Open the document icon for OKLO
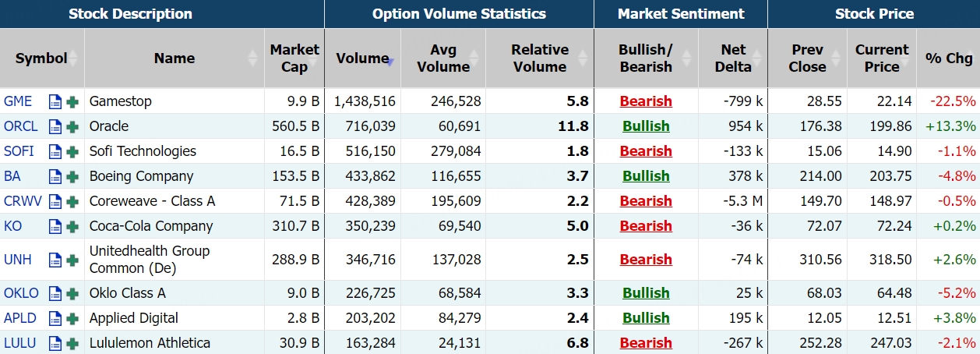Viewport: 980px width, 354px height. click(55, 293)
